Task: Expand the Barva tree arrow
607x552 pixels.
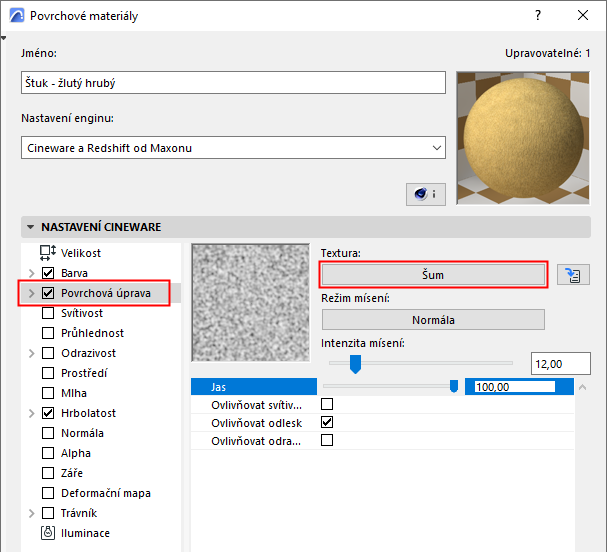Action: click(32, 273)
